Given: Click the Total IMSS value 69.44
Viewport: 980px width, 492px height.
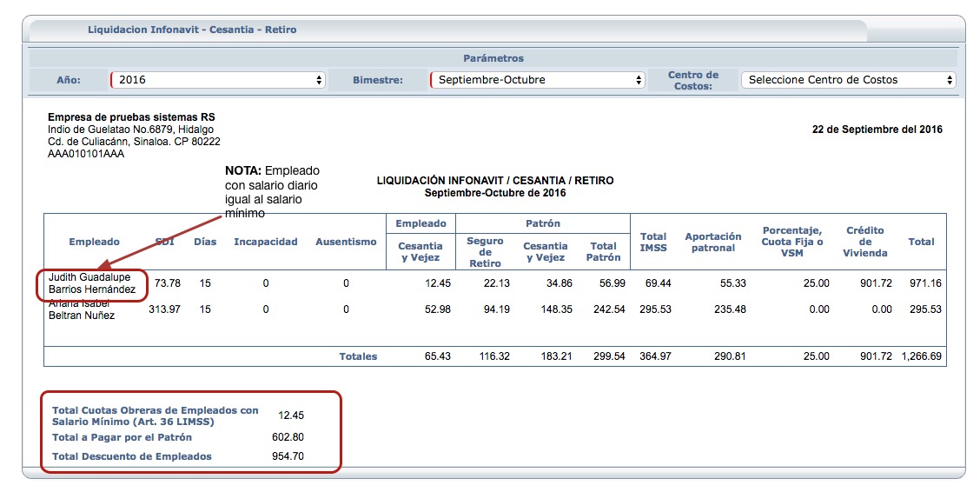Looking at the screenshot, I should pos(659,283).
